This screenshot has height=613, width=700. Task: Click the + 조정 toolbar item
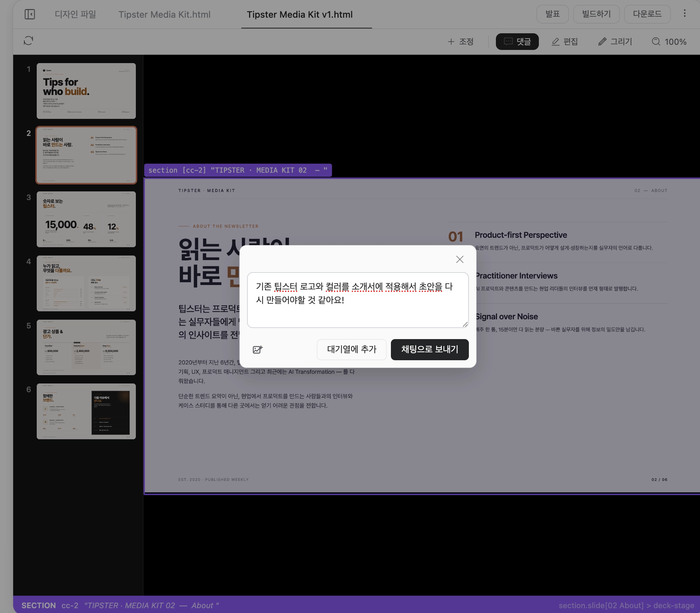(461, 42)
